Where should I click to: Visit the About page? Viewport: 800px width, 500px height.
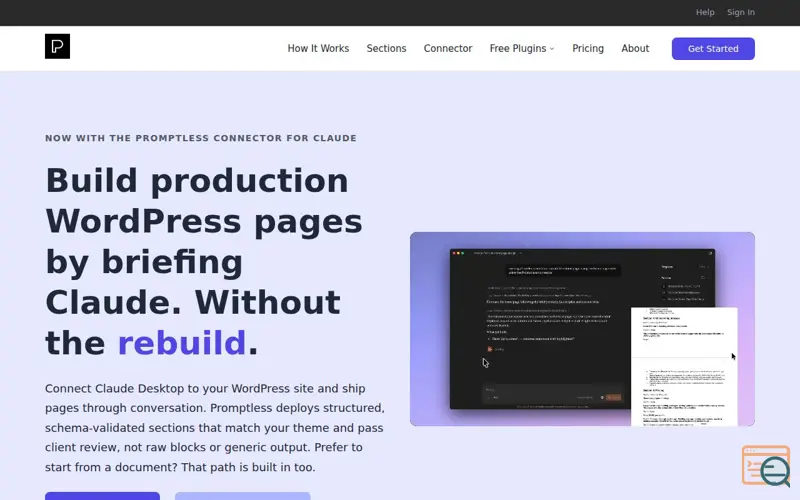(635, 48)
